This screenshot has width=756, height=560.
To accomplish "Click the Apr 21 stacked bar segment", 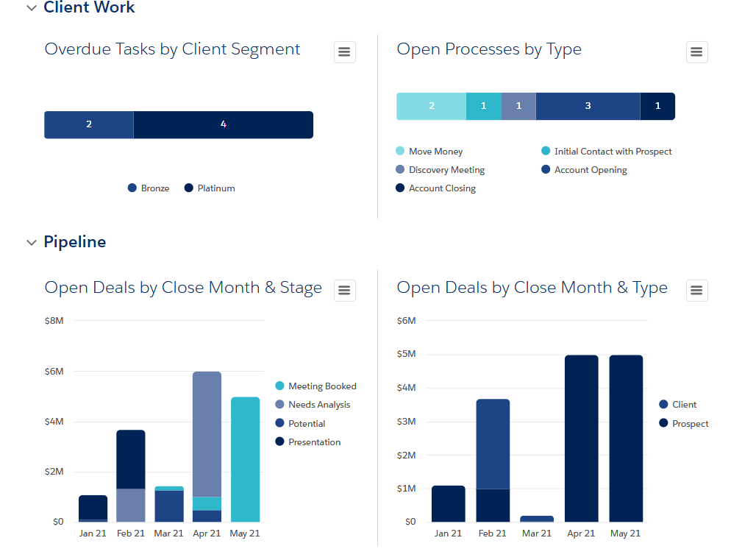I will 207,434.
